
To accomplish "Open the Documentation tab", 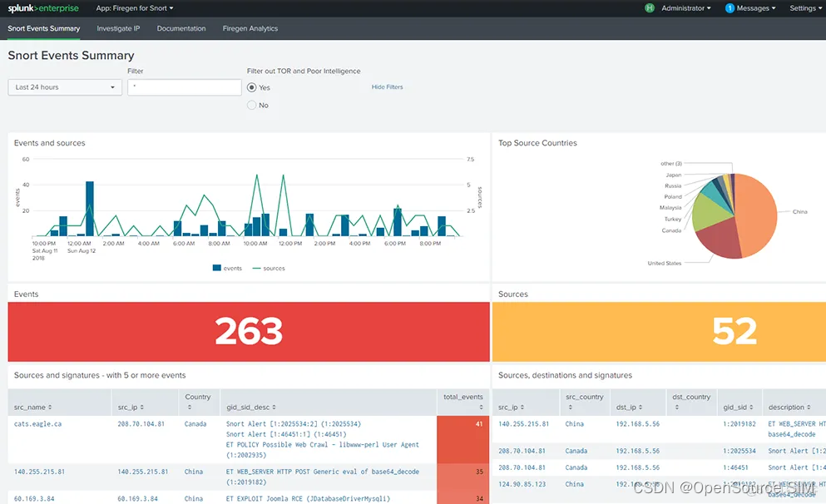I will click(x=181, y=28).
